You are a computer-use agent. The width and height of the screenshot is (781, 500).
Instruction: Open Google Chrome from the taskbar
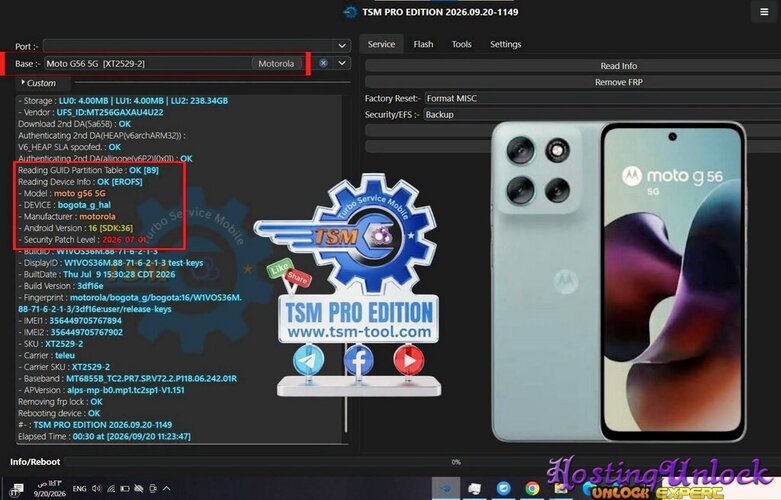click(x=532, y=489)
